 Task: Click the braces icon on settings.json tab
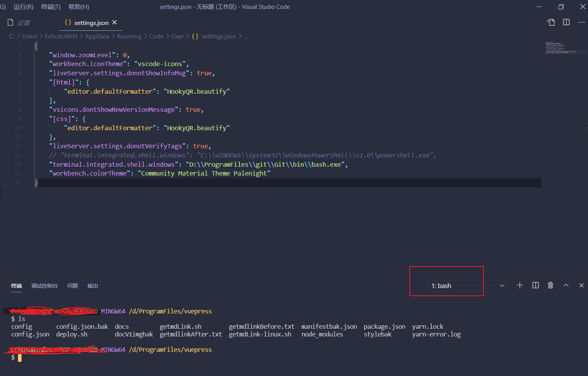[x=68, y=23]
